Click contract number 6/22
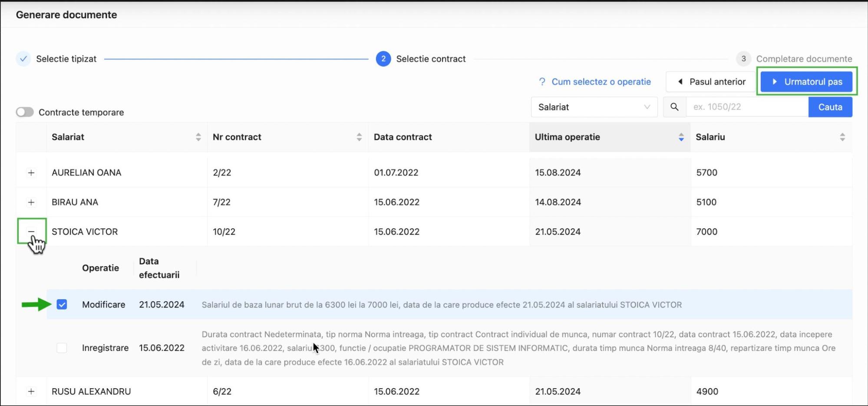 tap(222, 392)
